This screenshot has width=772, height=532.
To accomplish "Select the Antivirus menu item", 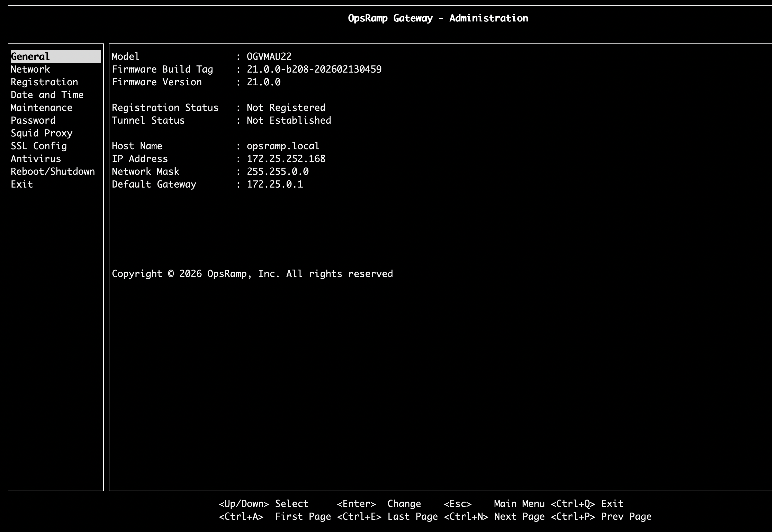I will pos(36,159).
